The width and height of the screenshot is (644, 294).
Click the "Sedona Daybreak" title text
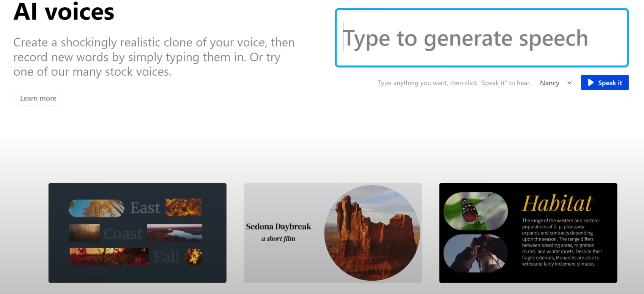coord(279,226)
